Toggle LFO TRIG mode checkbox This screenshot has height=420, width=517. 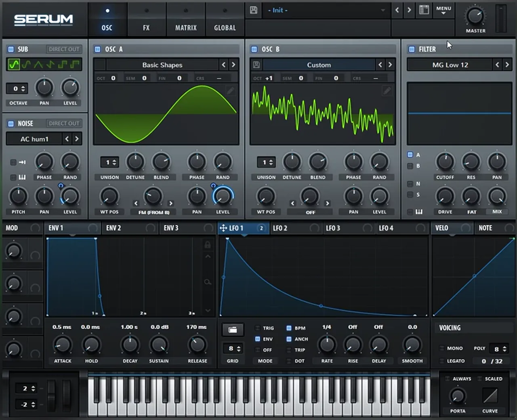257,328
